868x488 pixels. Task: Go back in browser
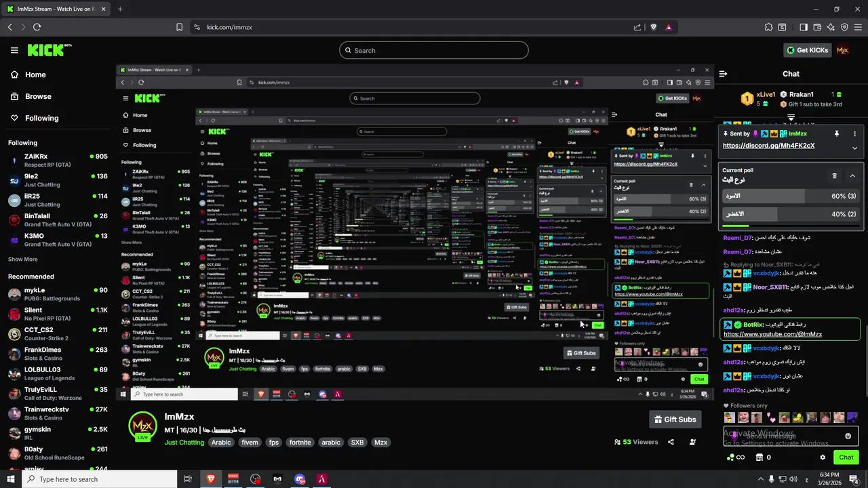pyautogui.click(x=10, y=27)
